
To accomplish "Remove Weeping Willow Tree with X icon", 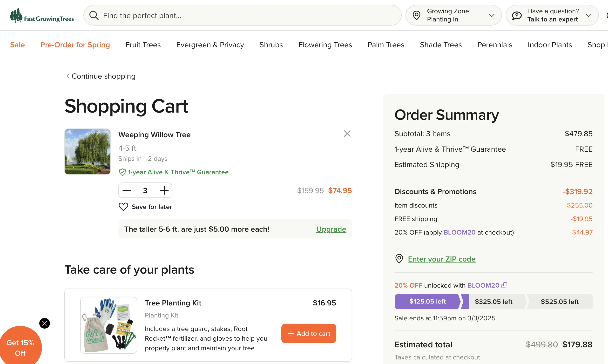I will click(347, 134).
